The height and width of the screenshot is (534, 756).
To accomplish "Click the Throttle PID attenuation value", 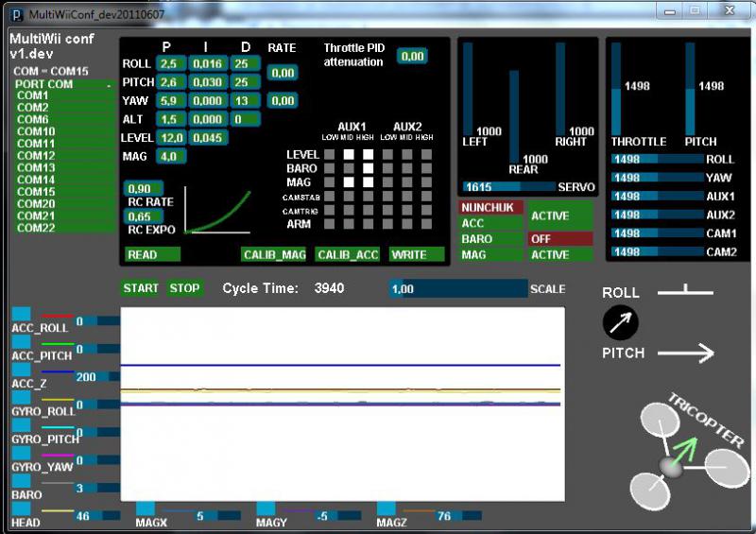I will 412,56.
